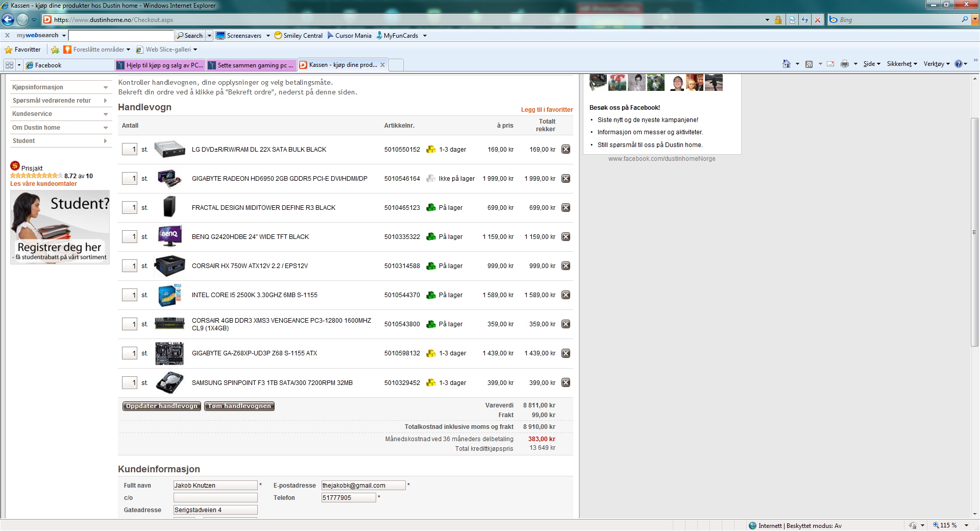Click Oppdater handlevogn button
The height and width of the screenshot is (531, 980).
click(x=161, y=406)
